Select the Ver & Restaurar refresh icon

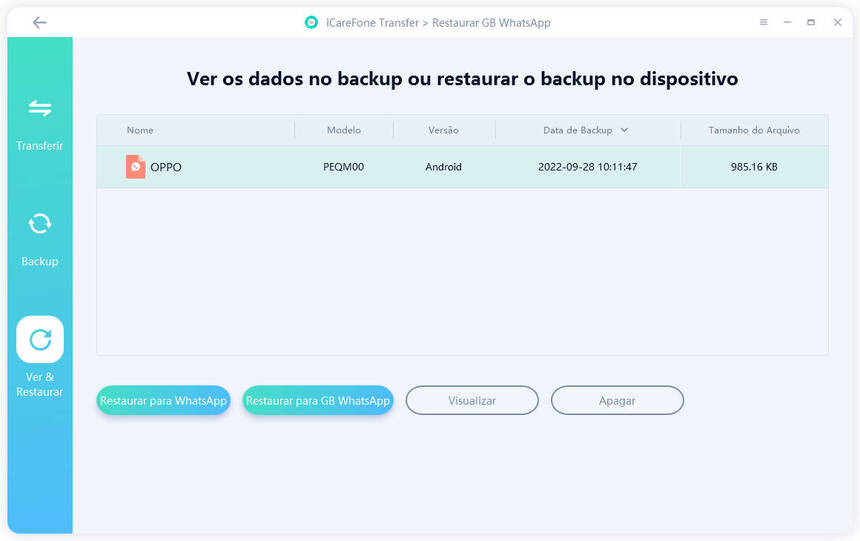coord(40,340)
